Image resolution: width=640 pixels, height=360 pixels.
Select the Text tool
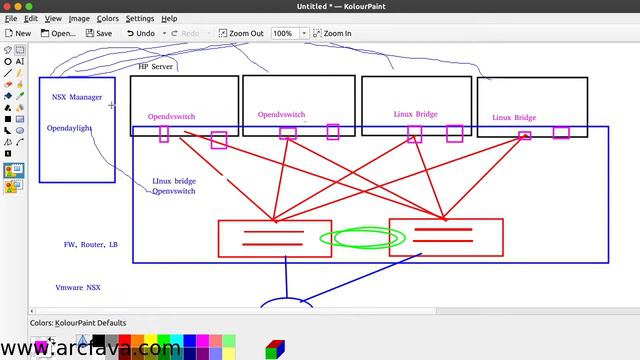tap(20, 62)
